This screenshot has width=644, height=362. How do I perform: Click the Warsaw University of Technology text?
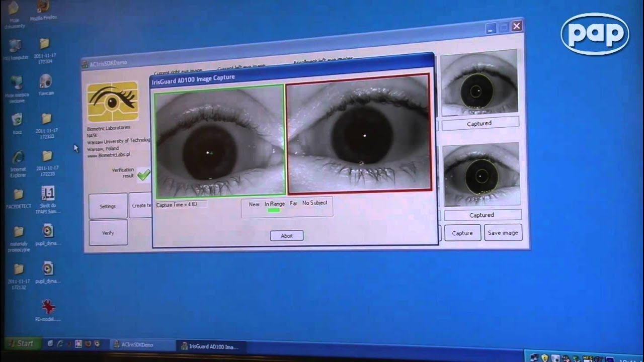tap(119, 141)
